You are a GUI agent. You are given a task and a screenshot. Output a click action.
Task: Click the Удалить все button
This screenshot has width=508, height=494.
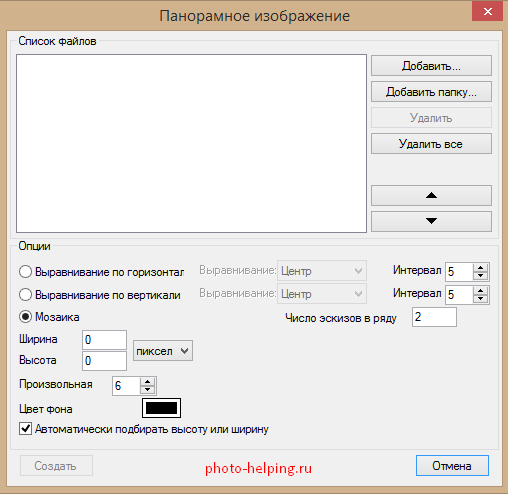point(431,144)
